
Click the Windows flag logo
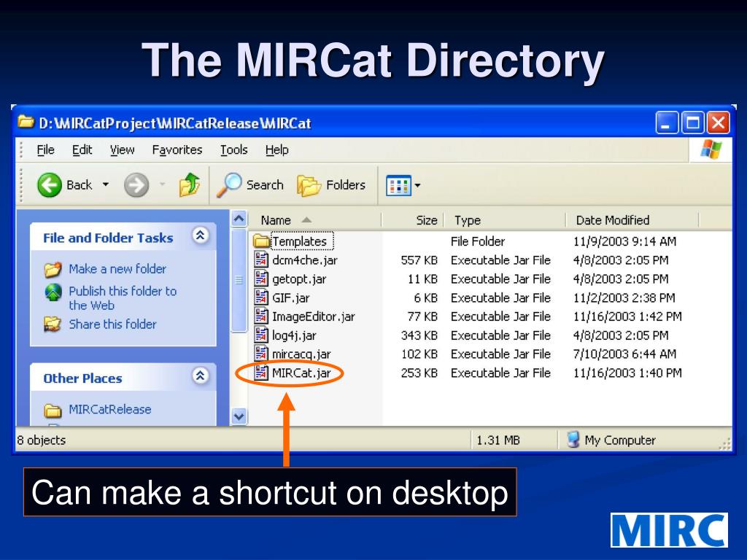[711, 149]
